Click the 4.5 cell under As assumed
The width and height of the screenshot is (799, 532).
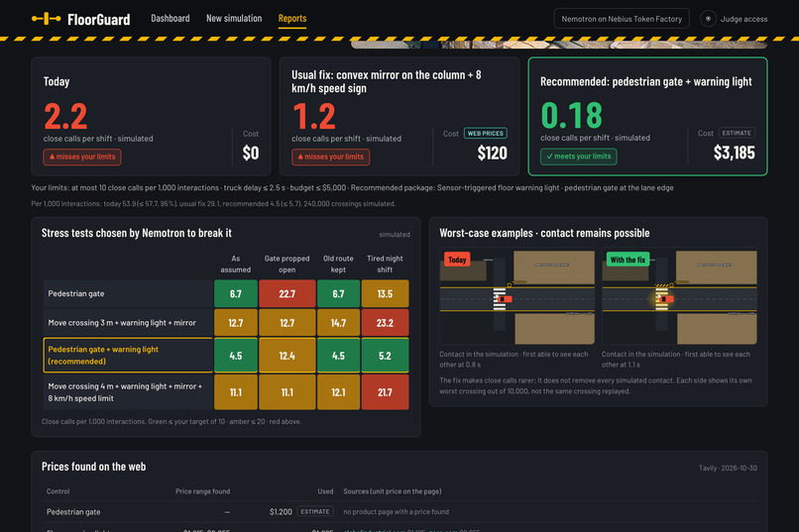235,356
